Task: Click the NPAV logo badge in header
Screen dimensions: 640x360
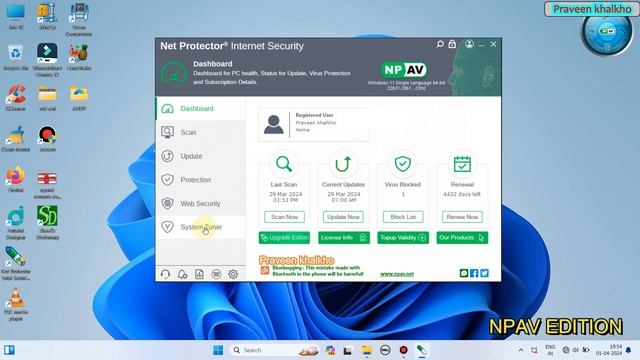Action: coord(404,70)
